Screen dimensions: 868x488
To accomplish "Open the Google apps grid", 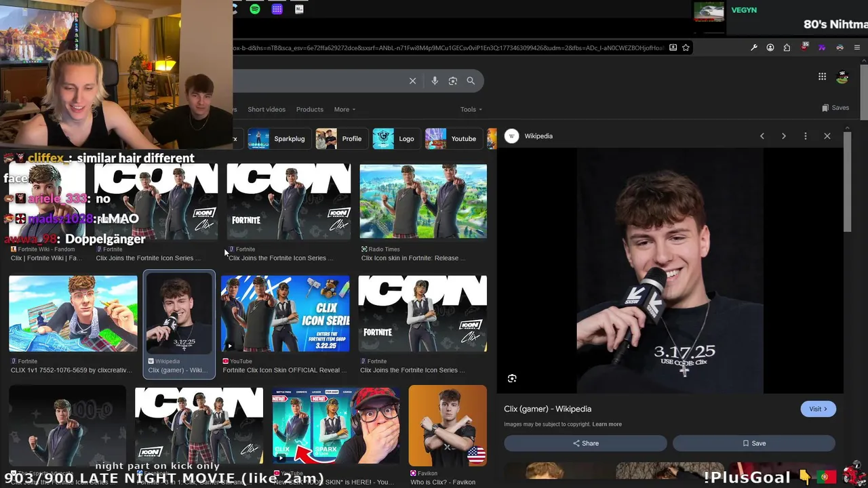I will click(x=822, y=77).
